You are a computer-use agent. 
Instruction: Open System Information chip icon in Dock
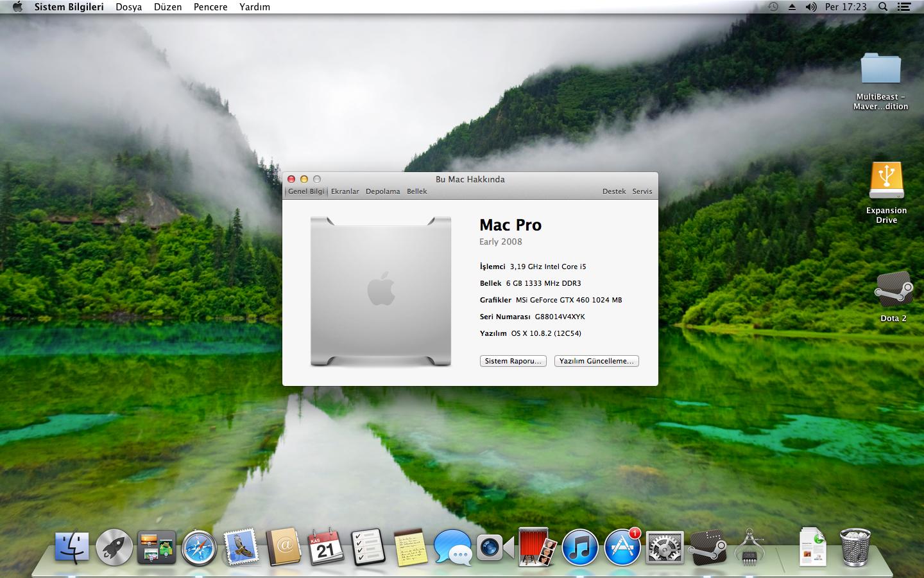[749, 547]
